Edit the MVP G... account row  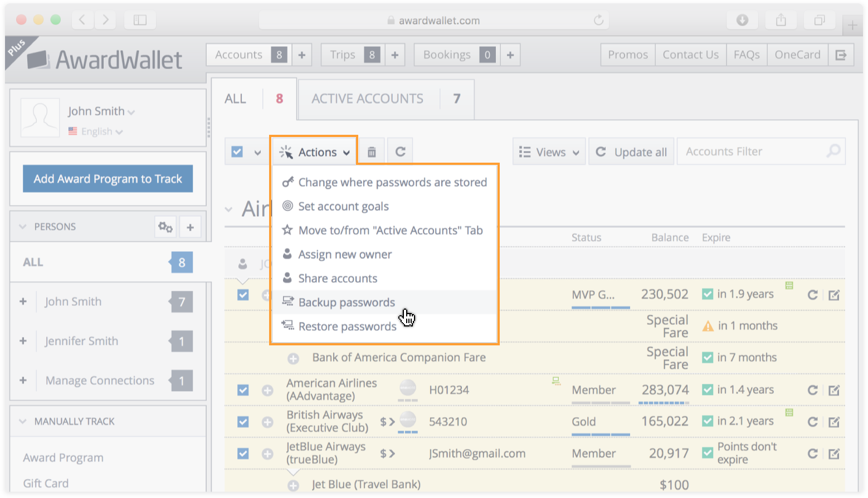tap(833, 295)
